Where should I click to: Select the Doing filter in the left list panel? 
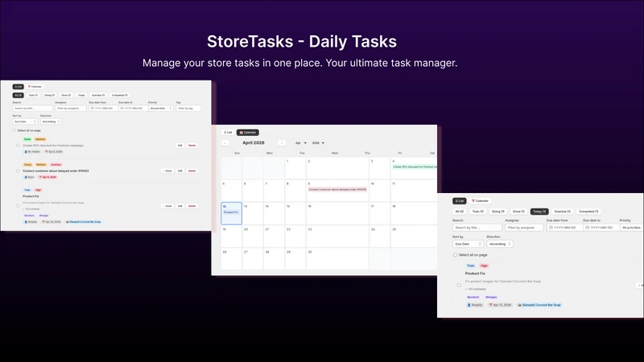tap(49, 95)
